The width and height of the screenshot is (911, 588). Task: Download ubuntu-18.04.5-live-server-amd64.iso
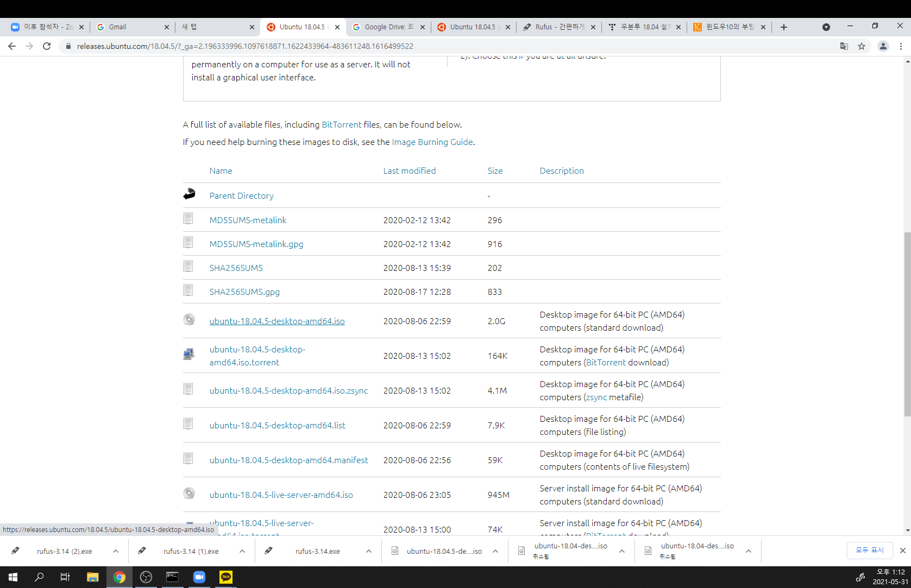pos(281,495)
